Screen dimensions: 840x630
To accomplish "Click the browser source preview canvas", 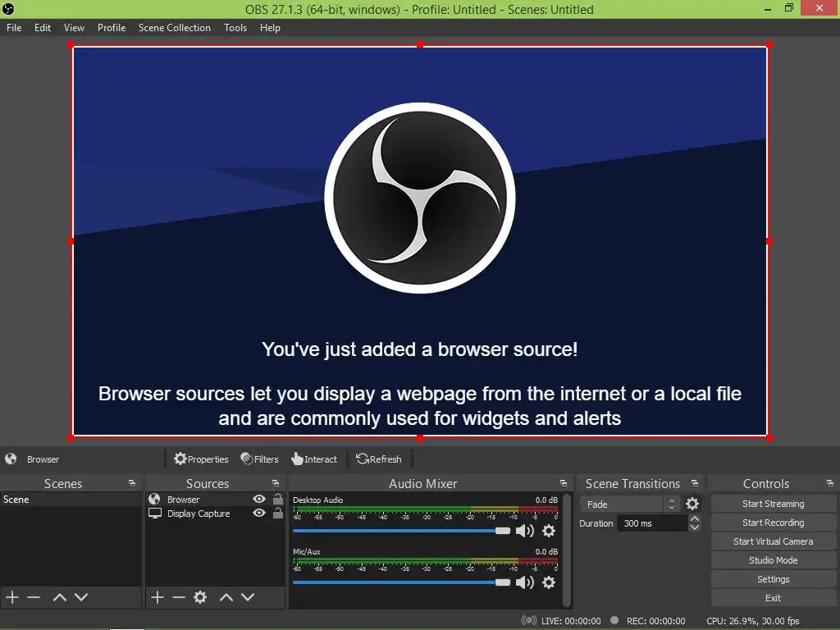I will point(420,241).
